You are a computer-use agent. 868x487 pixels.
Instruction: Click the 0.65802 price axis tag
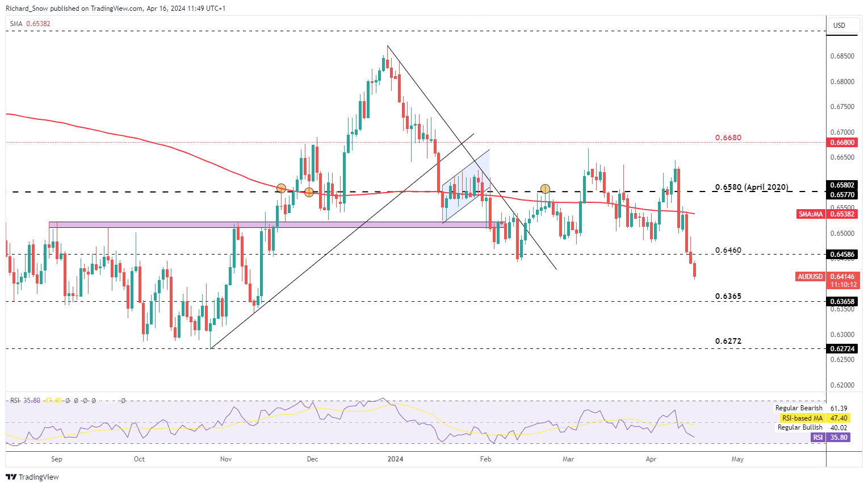pyautogui.click(x=843, y=185)
